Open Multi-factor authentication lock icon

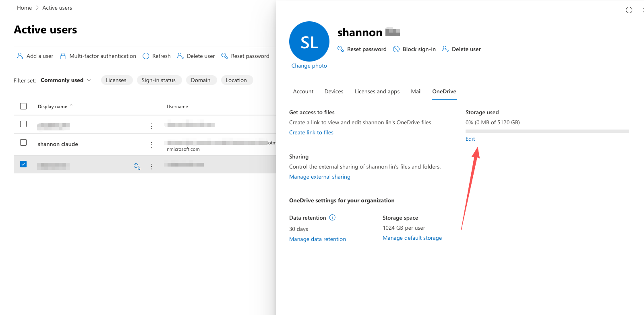[x=63, y=56]
